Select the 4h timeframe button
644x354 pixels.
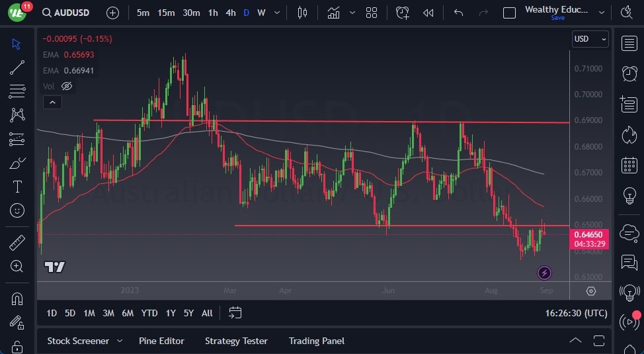pyautogui.click(x=230, y=13)
